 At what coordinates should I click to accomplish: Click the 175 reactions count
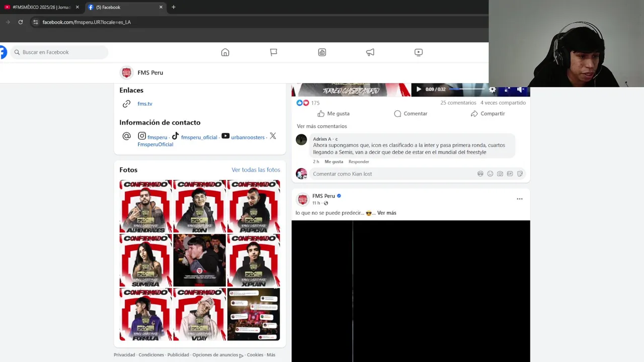(x=315, y=103)
